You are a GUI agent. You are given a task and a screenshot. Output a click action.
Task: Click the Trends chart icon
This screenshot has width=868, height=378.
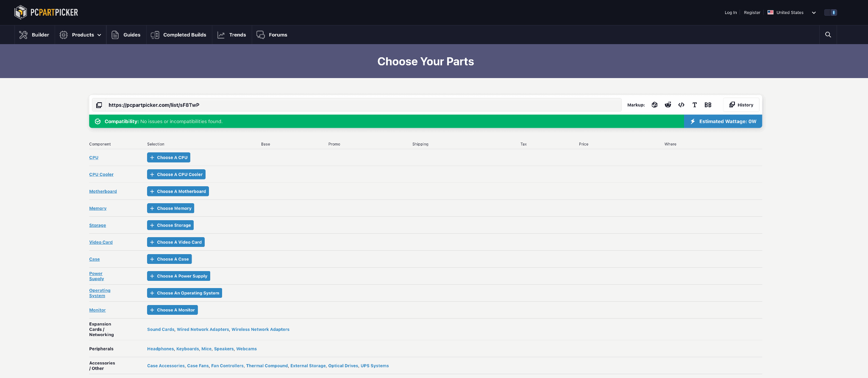(x=221, y=35)
